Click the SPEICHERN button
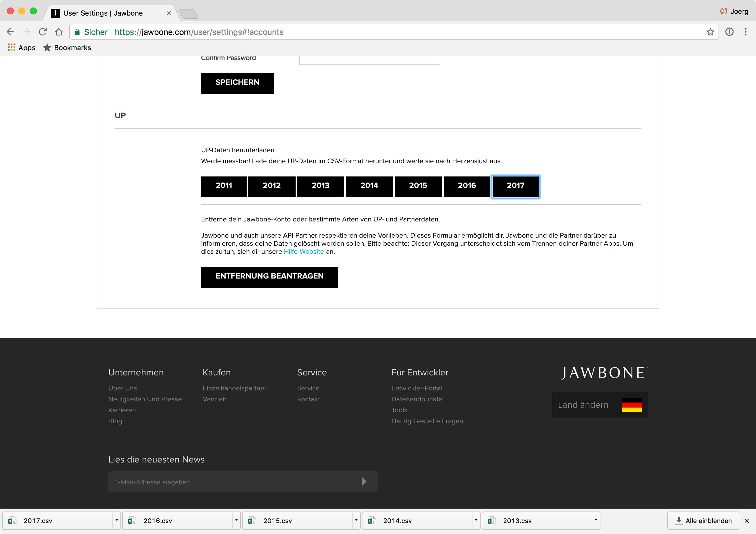This screenshot has width=756, height=534. pos(237,83)
